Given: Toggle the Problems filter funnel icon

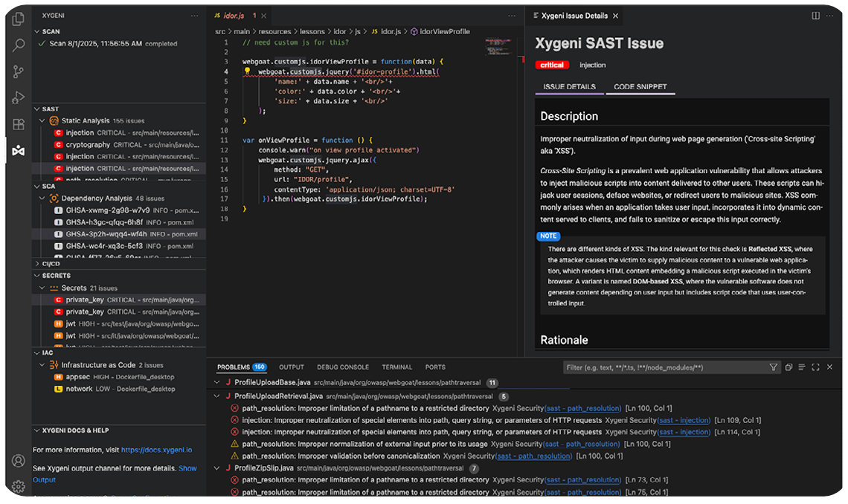Looking at the screenshot, I should pos(774,367).
